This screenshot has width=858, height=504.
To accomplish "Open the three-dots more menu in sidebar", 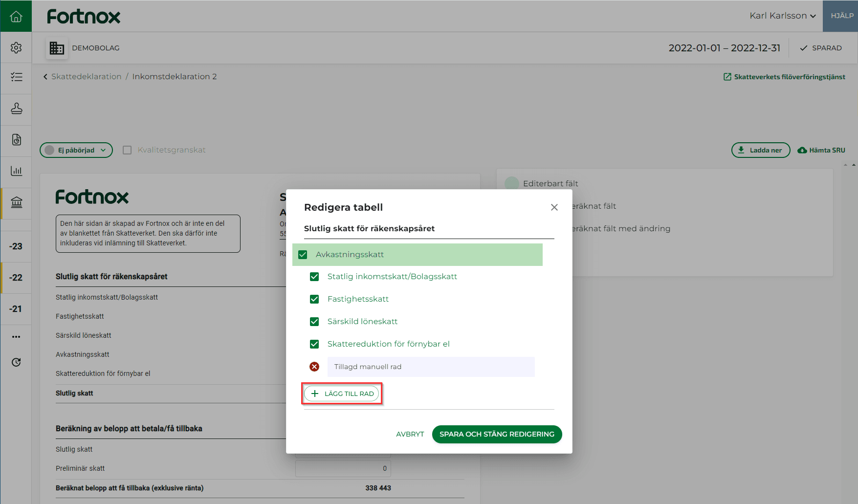I will click(16, 336).
